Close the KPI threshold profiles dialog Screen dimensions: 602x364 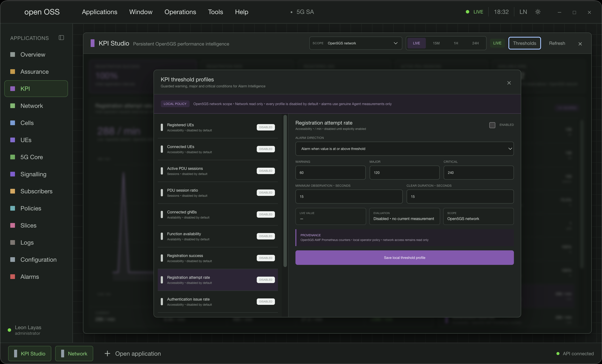509,83
